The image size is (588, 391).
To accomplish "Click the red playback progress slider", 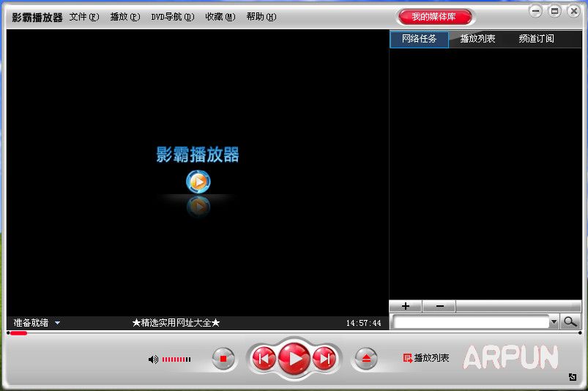I will (18, 333).
